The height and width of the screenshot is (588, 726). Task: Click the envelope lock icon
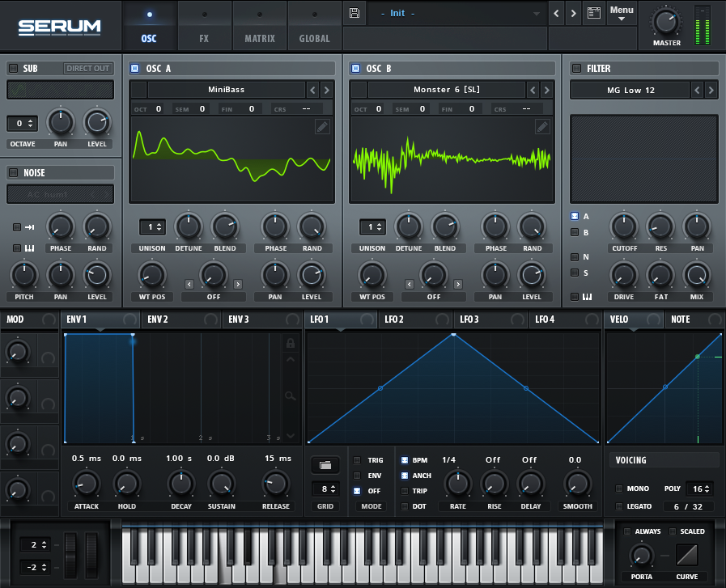[291, 343]
